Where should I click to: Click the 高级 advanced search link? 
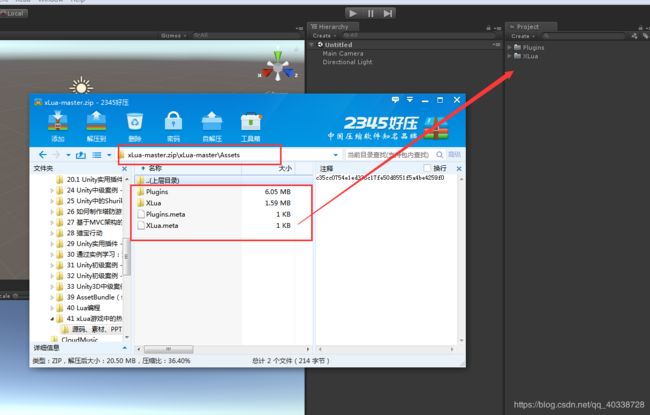click(x=454, y=154)
